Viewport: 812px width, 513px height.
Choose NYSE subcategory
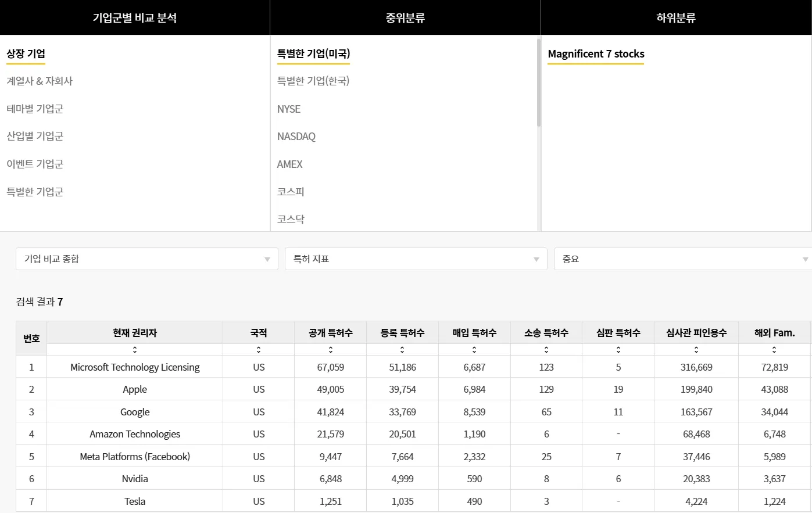289,109
